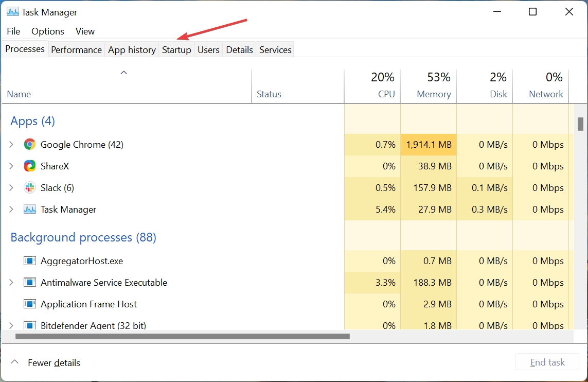588x382 pixels.
Task: Click Task Manager disk value 0.3 MB/s
Action: [489, 210]
